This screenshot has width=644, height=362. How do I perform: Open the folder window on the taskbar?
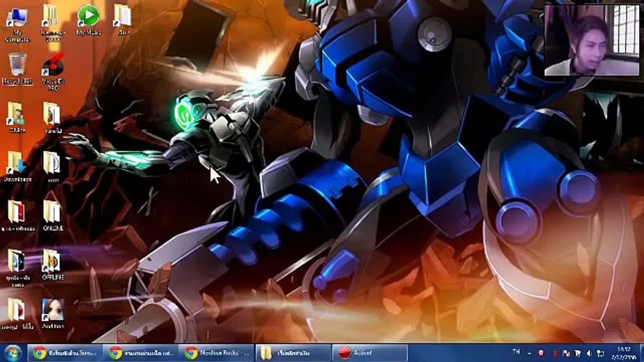pos(293,353)
